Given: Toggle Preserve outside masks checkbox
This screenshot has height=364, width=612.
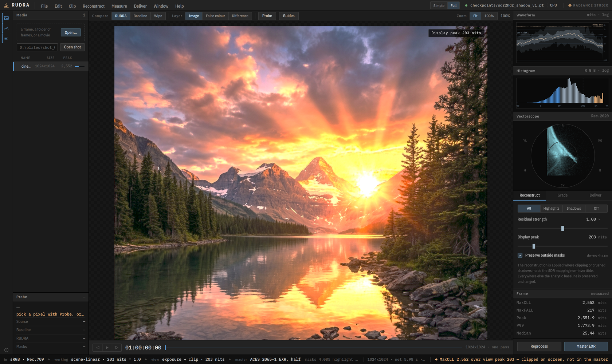Looking at the screenshot, I should tap(520, 256).
